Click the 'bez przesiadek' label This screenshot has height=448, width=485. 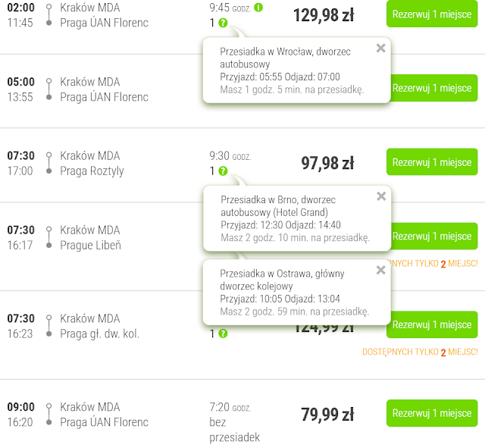(x=234, y=430)
